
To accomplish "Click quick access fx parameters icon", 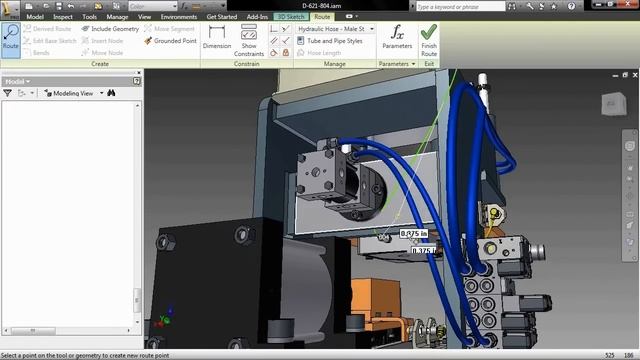I will pyautogui.click(x=184, y=6).
